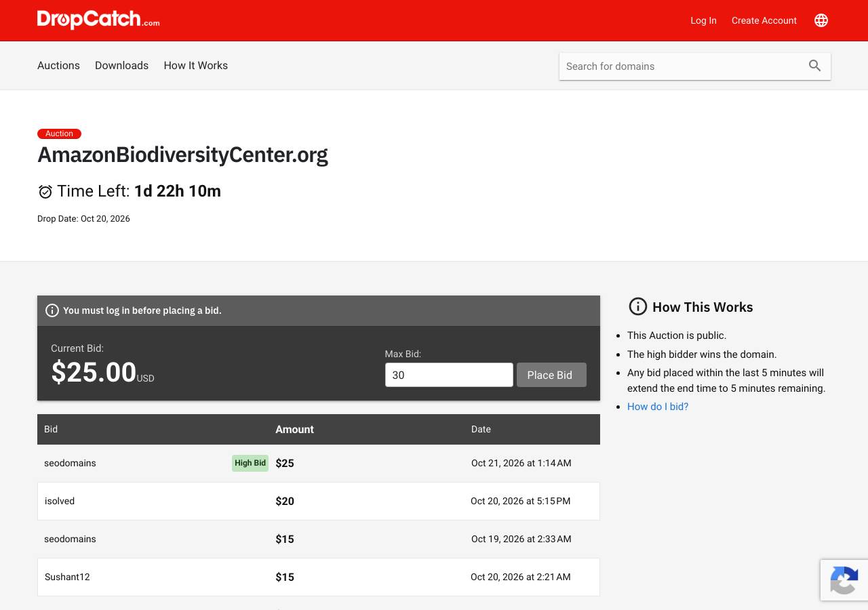Click the info icon beside login notice
This screenshot has height=610, width=868.
tap(52, 310)
